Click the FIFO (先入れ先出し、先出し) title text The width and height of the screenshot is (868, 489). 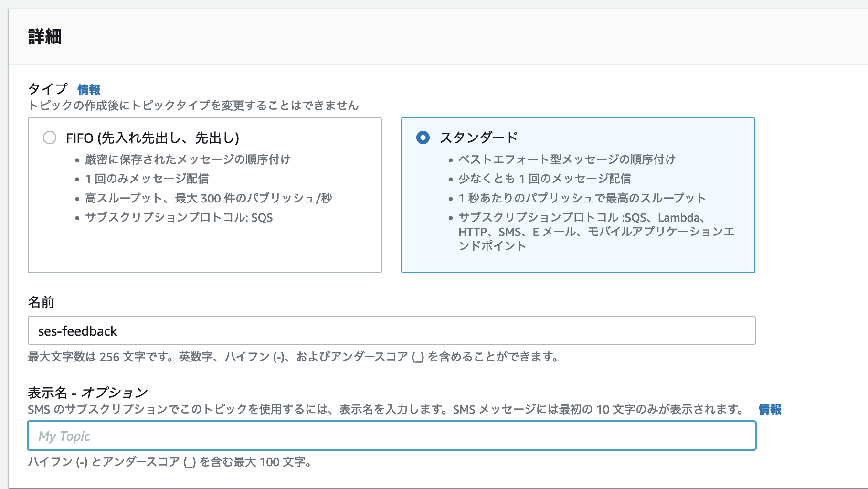[x=154, y=138]
